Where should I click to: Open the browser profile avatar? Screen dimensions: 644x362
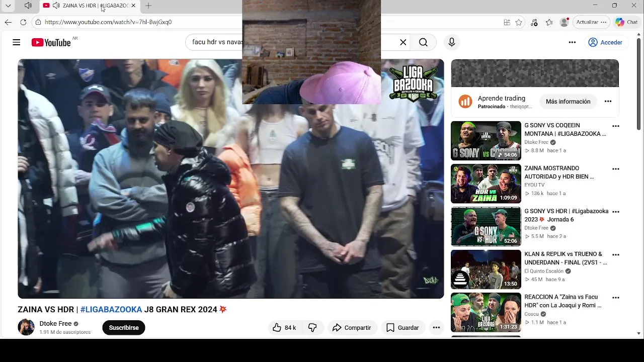tap(565, 22)
